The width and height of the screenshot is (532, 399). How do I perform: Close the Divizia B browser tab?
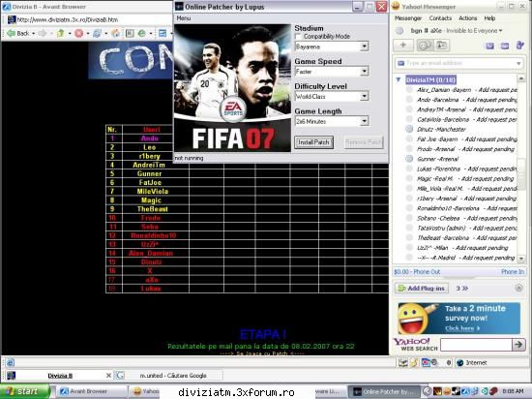pyautogui.click(x=108, y=375)
